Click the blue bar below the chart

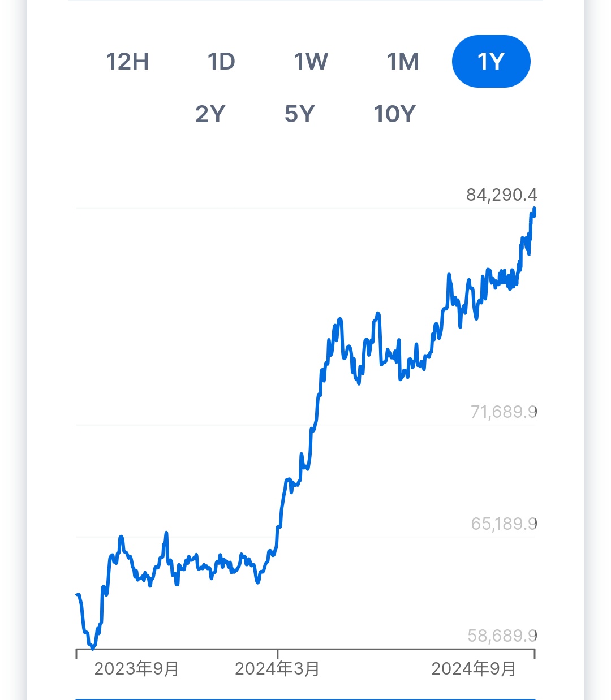pyautogui.click(x=305, y=698)
